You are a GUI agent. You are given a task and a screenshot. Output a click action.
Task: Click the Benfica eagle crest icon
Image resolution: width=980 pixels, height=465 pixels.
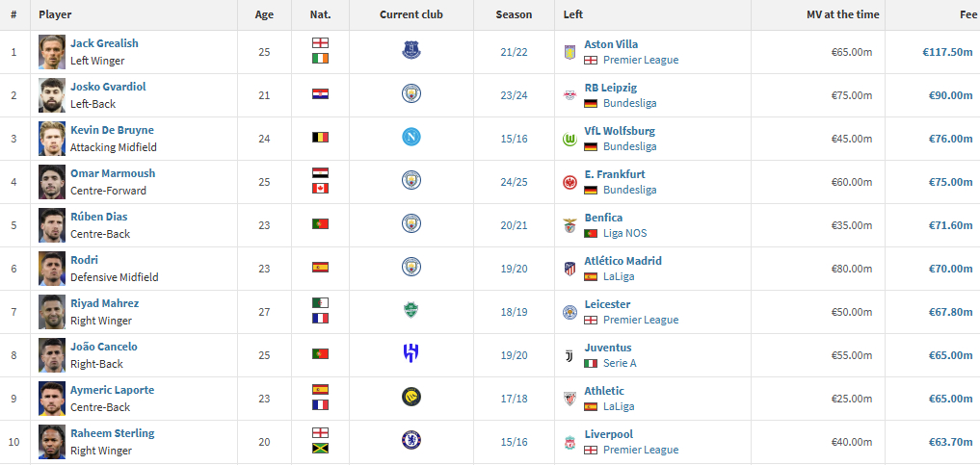(569, 226)
